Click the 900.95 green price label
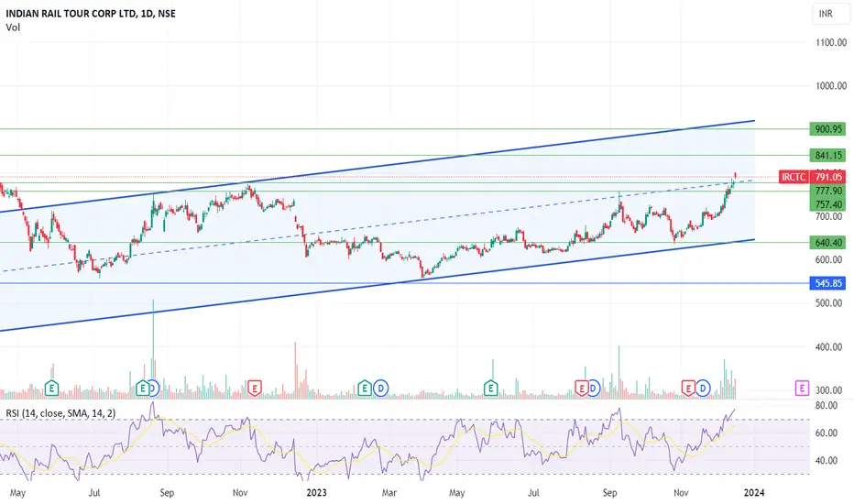Viewport: 854px width, 504px height. 827,129
